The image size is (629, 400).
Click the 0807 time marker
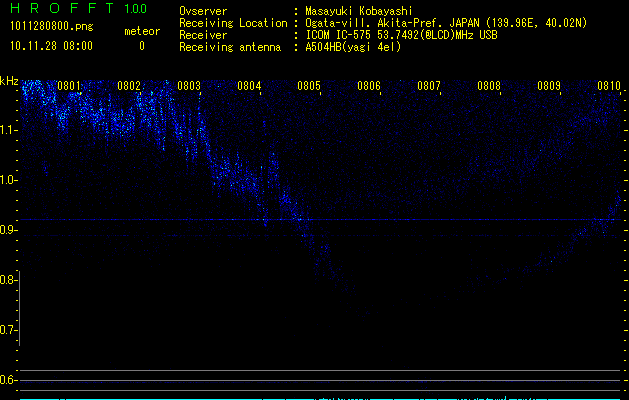429,86
